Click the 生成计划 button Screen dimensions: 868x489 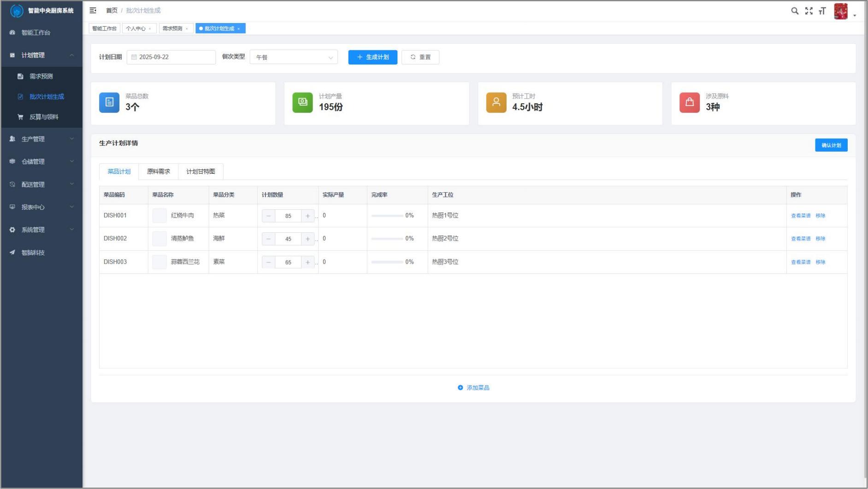pos(372,57)
